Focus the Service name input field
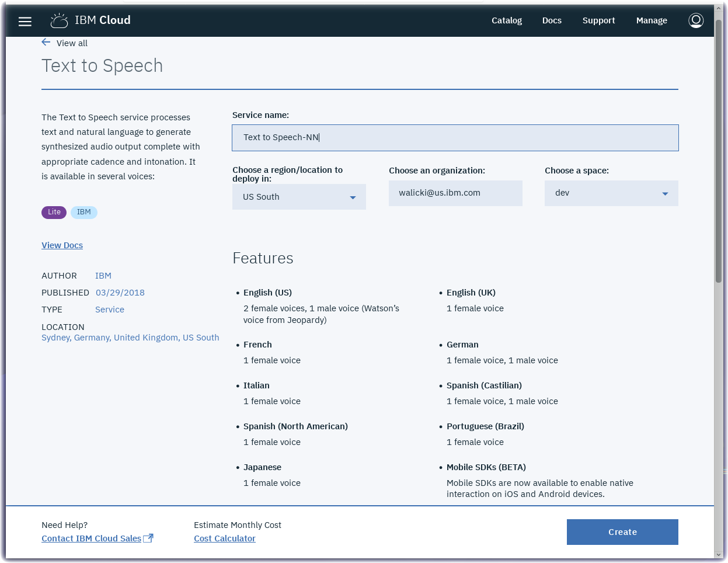 (455, 138)
